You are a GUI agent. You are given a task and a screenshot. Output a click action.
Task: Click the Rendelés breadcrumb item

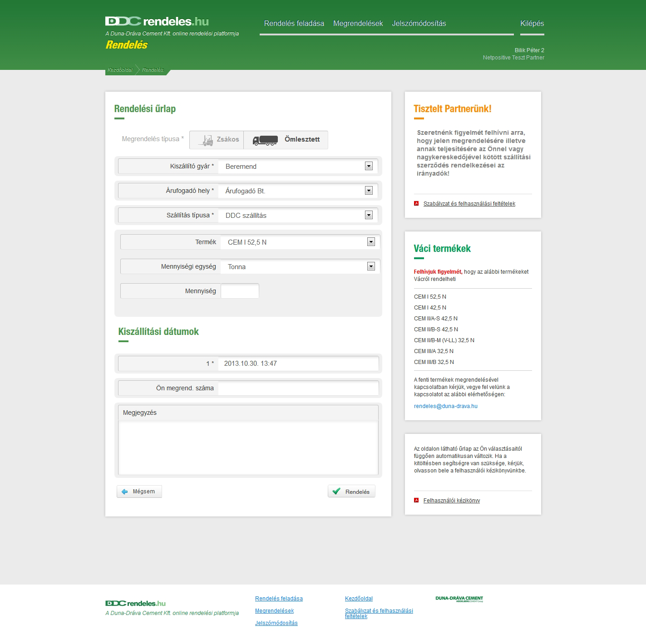[153, 70]
